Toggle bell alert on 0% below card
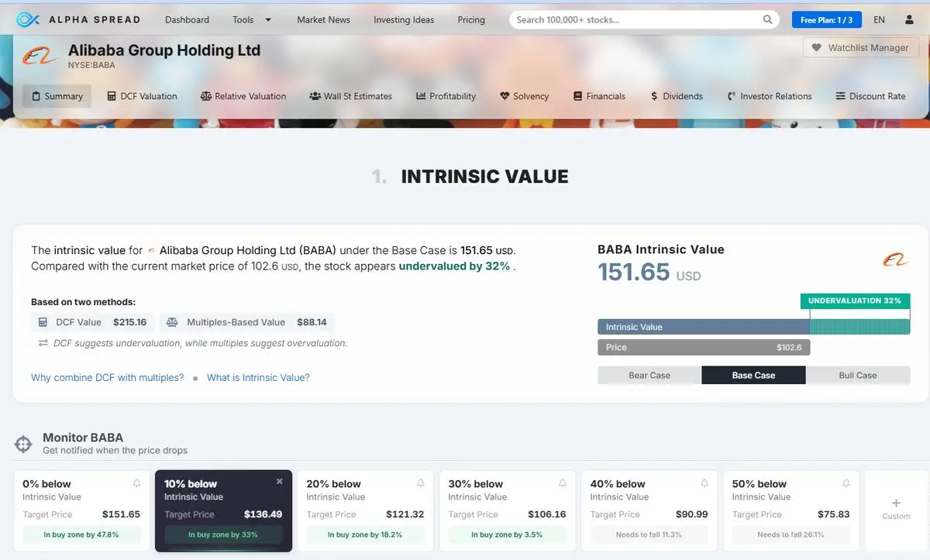The height and width of the screenshot is (560, 930). [x=137, y=483]
